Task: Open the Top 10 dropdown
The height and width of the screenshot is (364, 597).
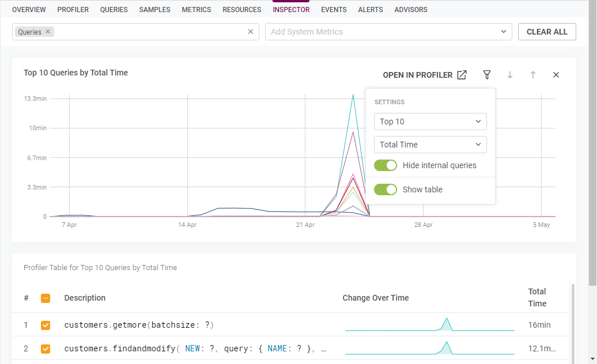Action: tap(430, 122)
